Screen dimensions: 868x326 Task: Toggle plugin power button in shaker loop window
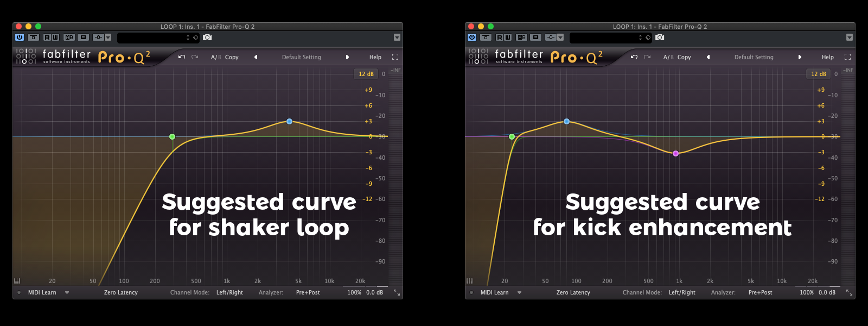[x=20, y=37]
